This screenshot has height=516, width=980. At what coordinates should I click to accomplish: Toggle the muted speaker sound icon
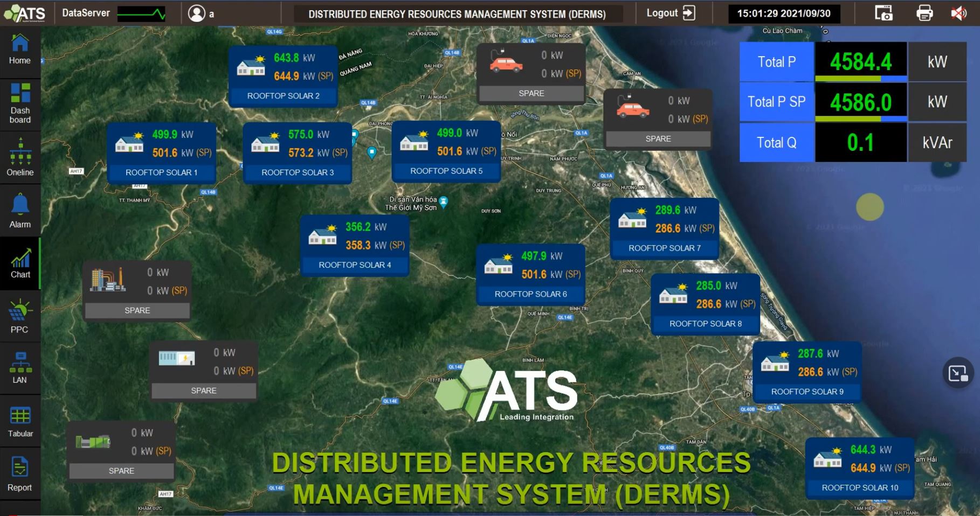(x=958, y=13)
